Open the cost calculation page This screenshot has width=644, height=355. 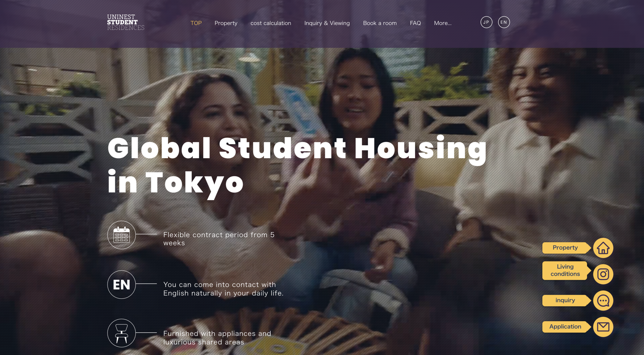[x=271, y=23]
